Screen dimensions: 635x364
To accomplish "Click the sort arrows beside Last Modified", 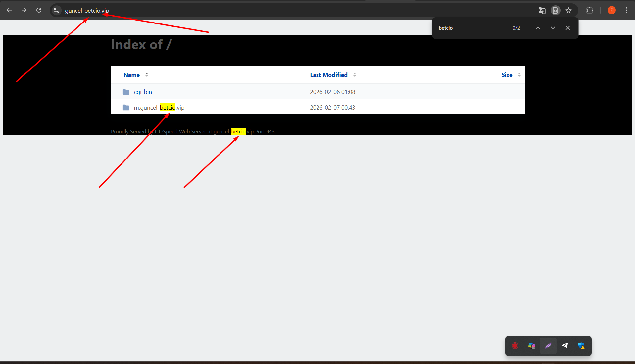I will [355, 75].
